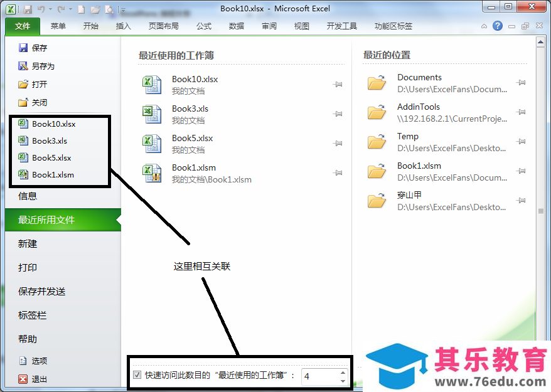Switch to the 开始 tab
Image resolution: width=551 pixels, height=392 pixels.
90,26
